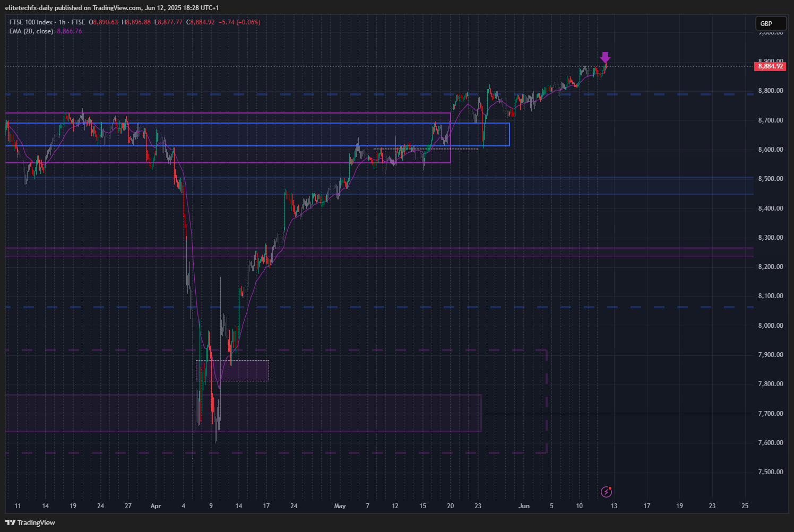The width and height of the screenshot is (794, 532).
Task: Click the change value −5.74 (−0.06%)
Action: tap(239, 22)
